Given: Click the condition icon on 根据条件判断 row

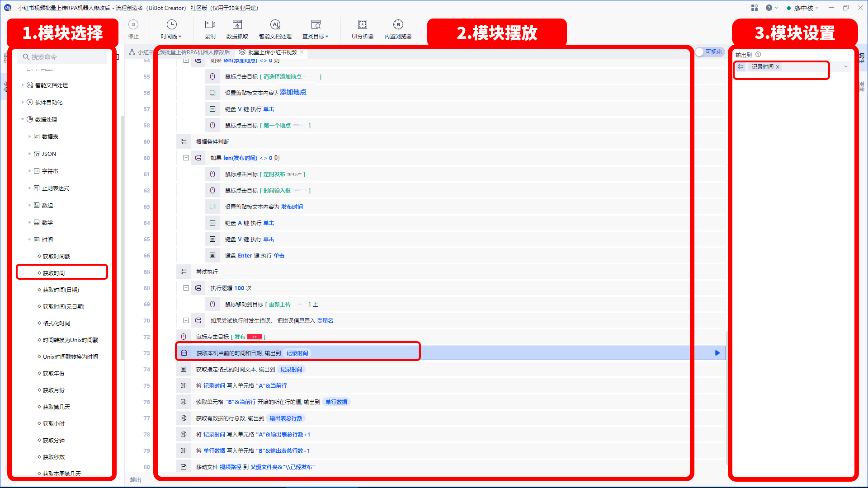Looking at the screenshot, I should coord(184,141).
